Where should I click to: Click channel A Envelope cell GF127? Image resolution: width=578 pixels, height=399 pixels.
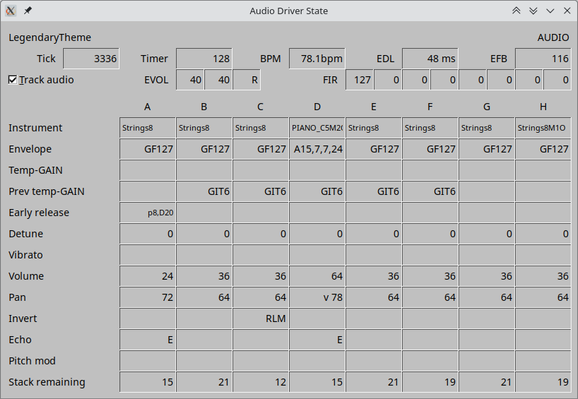(147, 149)
